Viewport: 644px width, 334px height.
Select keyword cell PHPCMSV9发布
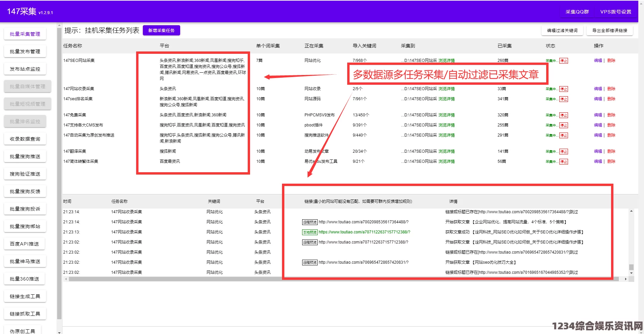click(319, 115)
